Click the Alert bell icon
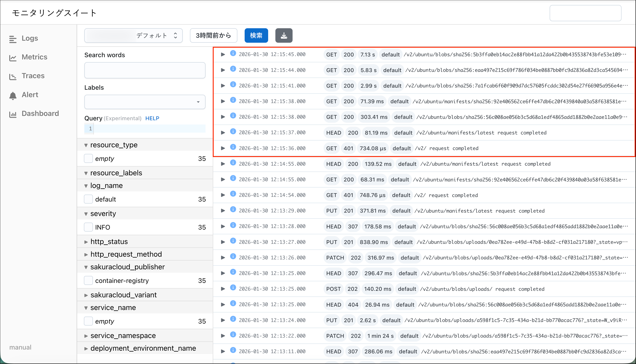 pyautogui.click(x=13, y=96)
